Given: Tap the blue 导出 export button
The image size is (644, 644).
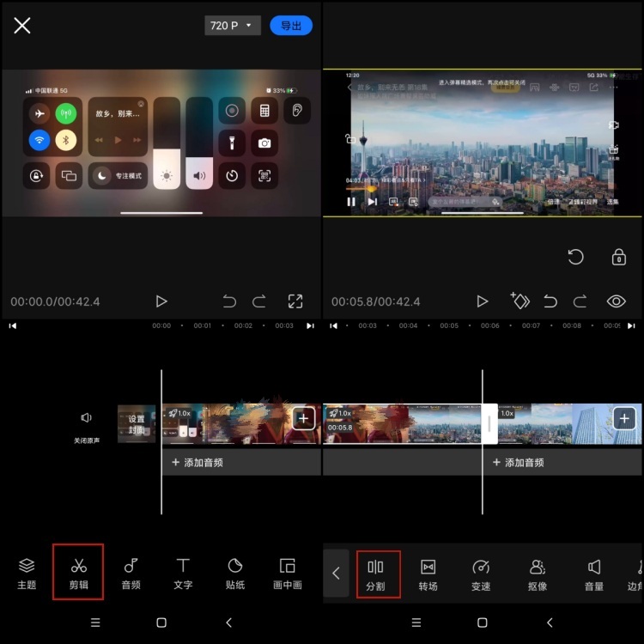Looking at the screenshot, I should click(291, 26).
